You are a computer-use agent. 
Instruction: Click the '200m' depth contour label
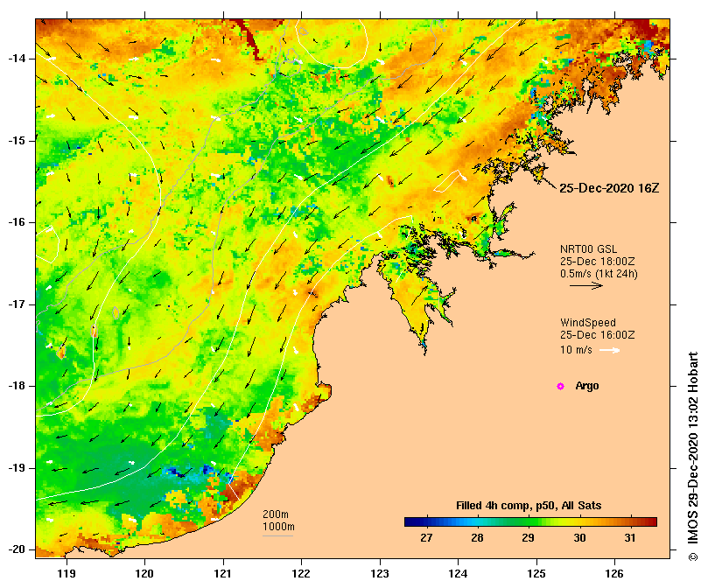[276, 514]
